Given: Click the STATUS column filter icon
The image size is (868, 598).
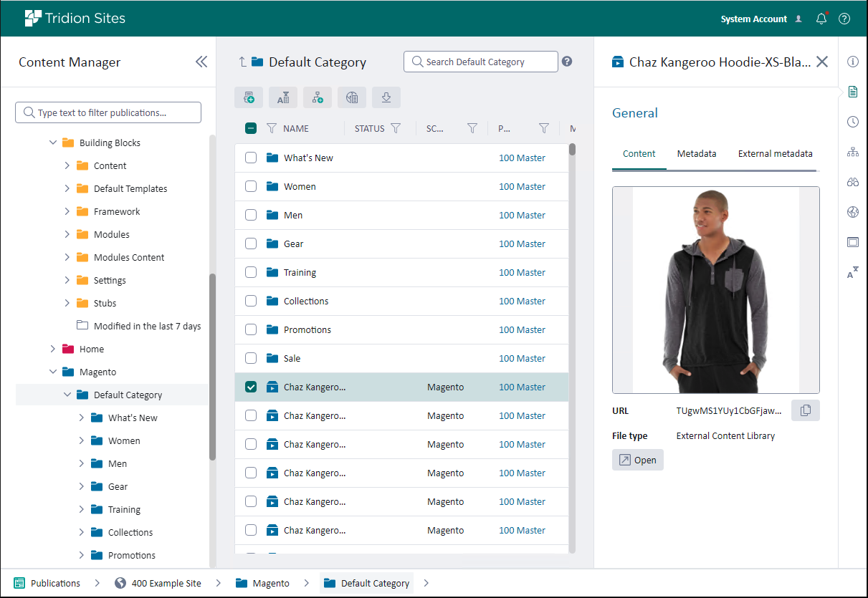Looking at the screenshot, I should click(396, 129).
